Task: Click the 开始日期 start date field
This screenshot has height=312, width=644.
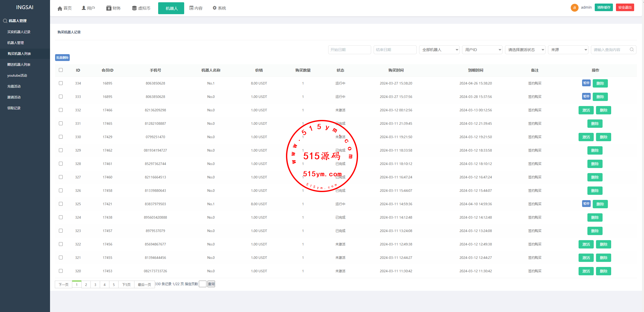Action: [x=349, y=50]
